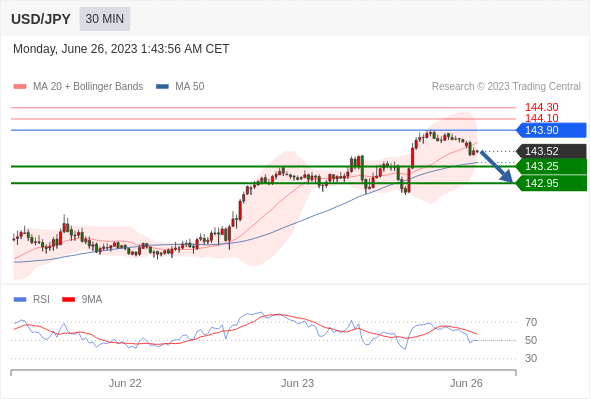Click the red MA 20 legend swatch
The image size is (590, 400).
pyautogui.click(x=20, y=87)
